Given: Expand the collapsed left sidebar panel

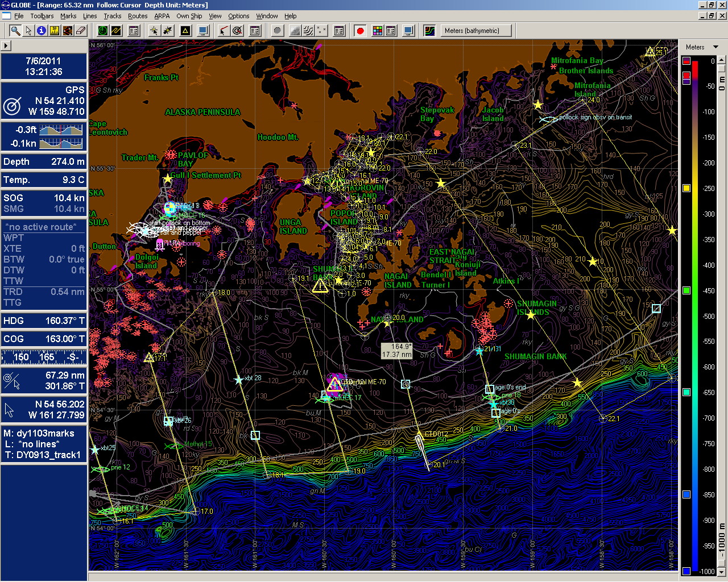Looking at the screenshot, I should click(6, 45).
